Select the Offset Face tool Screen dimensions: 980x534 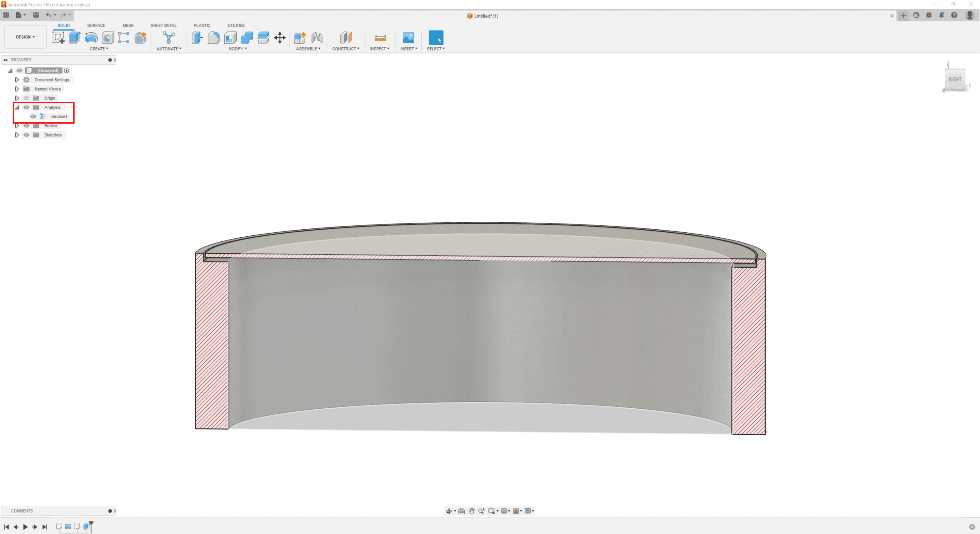tap(263, 38)
